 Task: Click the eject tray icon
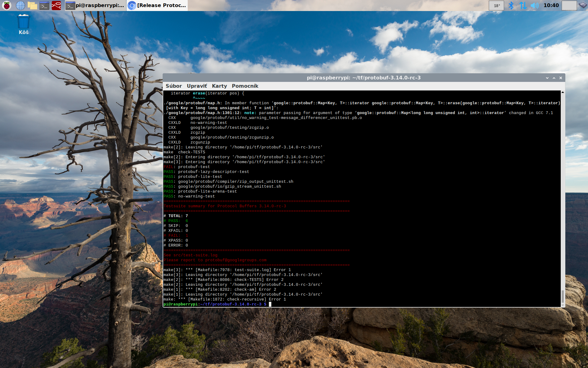[582, 5]
